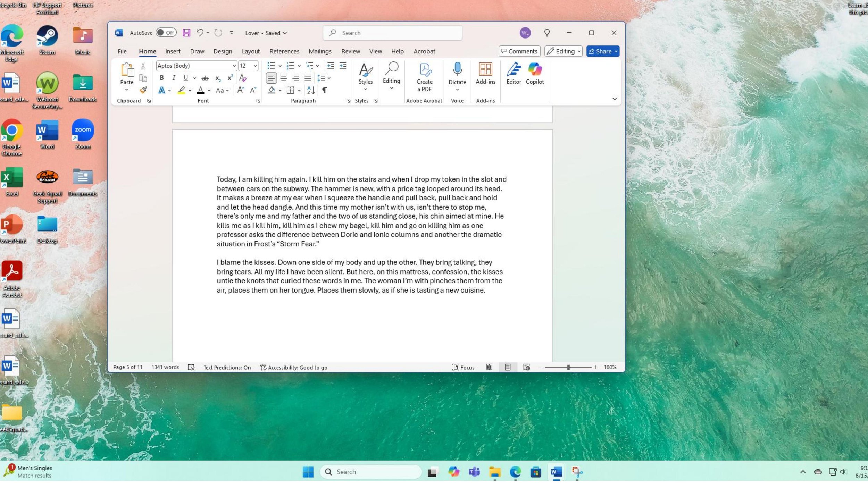Decrease paragraph indent
This screenshot has height=488, width=868.
click(331, 66)
